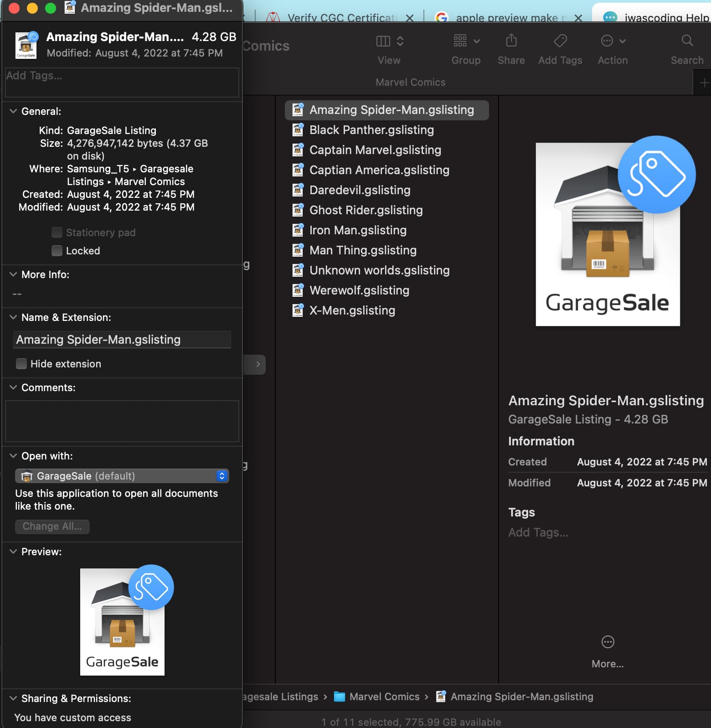The height and width of the screenshot is (728, 711).
Task: Select the Captain Marvel.gslisting file icon
Action: pos(298,150)
